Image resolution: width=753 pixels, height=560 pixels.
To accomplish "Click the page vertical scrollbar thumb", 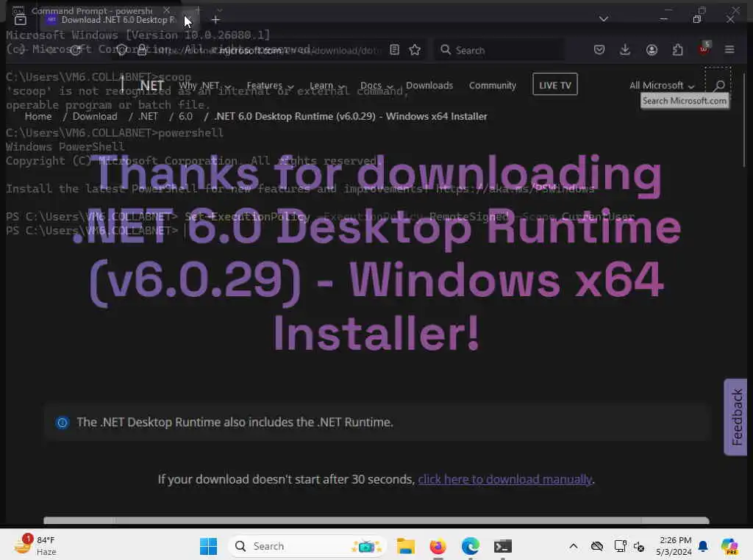I will coord(744,120).
